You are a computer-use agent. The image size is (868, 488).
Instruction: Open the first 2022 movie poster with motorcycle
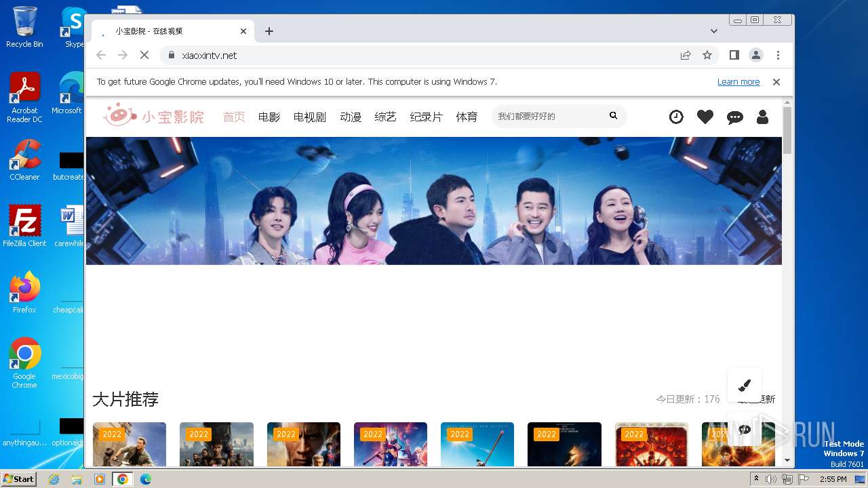coord(130,445)
